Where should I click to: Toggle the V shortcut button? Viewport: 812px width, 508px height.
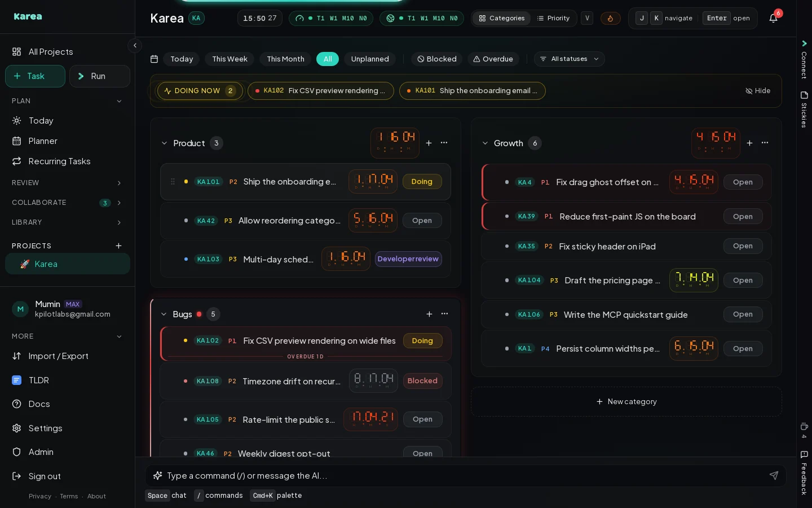tap(587, 18)
